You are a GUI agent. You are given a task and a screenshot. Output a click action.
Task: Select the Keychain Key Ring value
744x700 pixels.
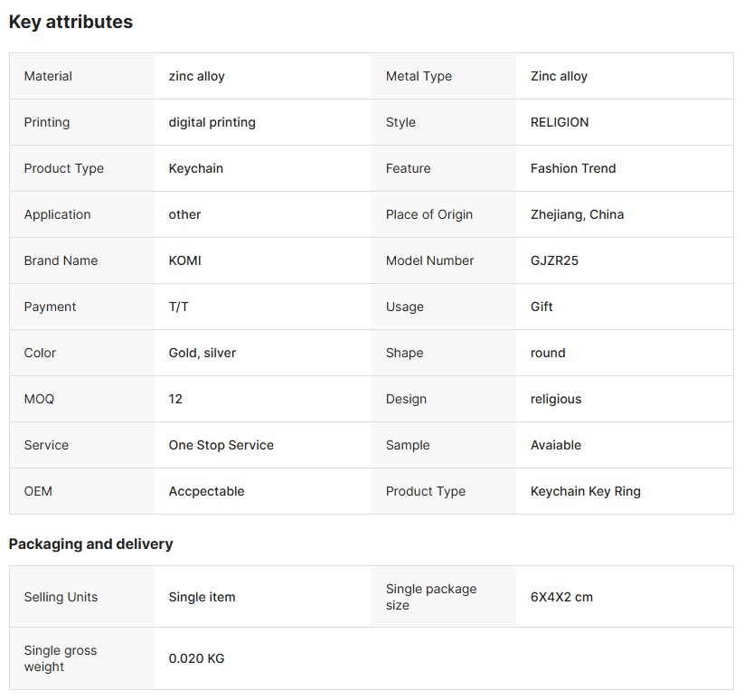pos(585,491)
